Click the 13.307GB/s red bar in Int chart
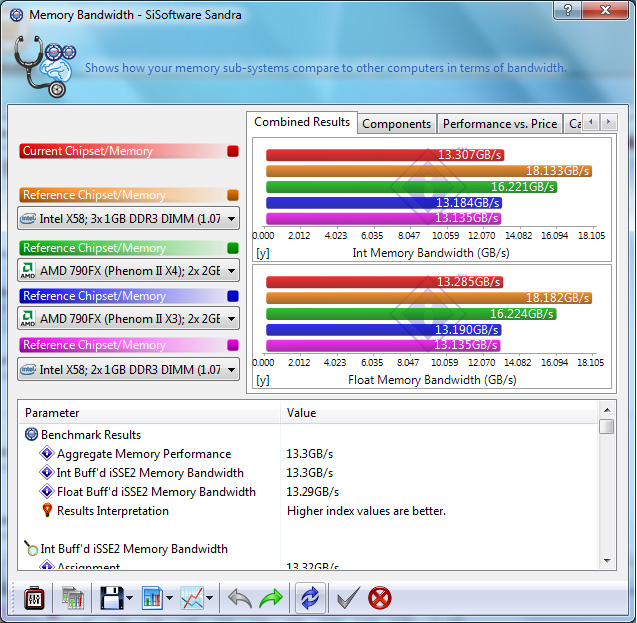637x623 pixels. [x=385, y=155]
